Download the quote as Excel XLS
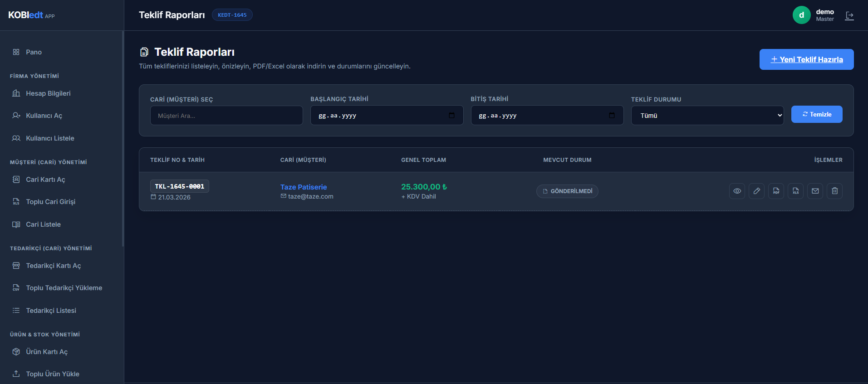This screenshot has width=868, height=384. [x=795, y=191]
